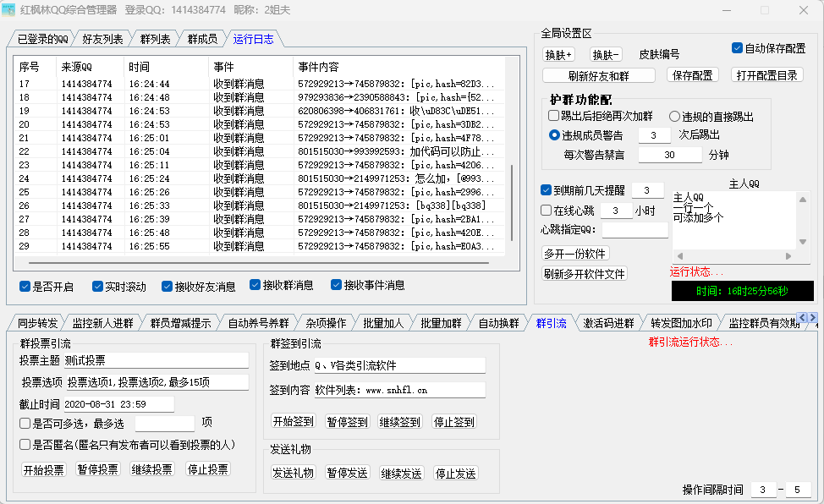Screen dimensions: 824x504
Task: Sort log by 来源QQ column header
Action: click(x=76, y=67)
